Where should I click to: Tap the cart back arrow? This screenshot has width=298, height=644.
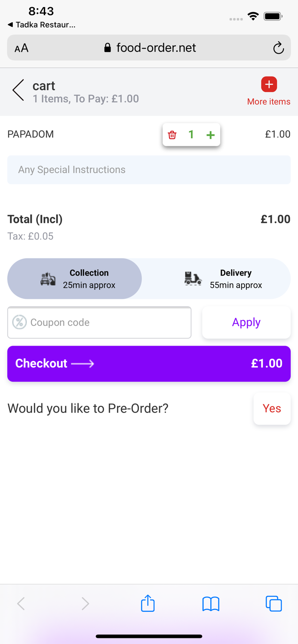point(18,90)
